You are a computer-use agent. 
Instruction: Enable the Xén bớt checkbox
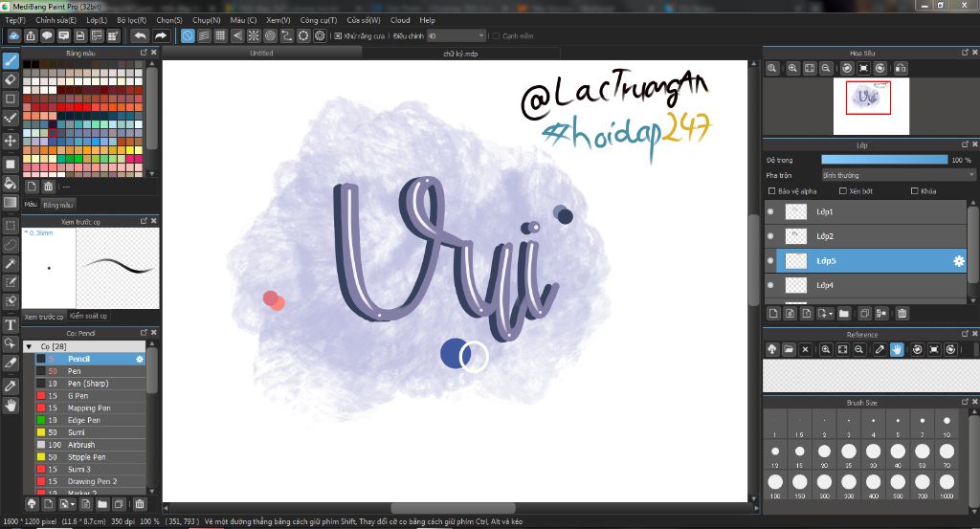[x=842, y=191]
